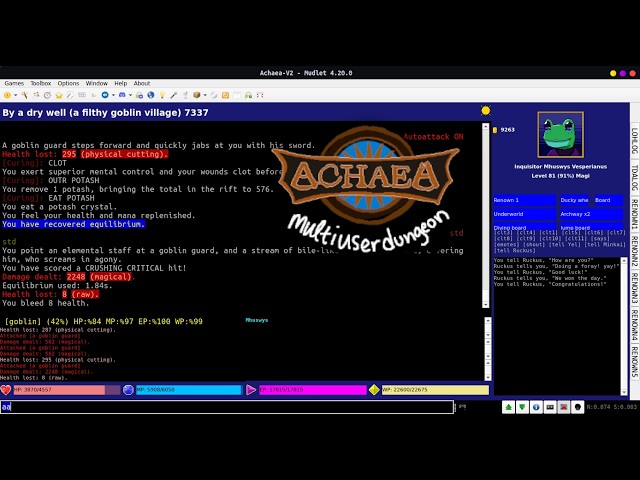The width and height of the screenshot is (640, 480).
Task: Click the Discord icon in toolbar
Action: [122, 95]
